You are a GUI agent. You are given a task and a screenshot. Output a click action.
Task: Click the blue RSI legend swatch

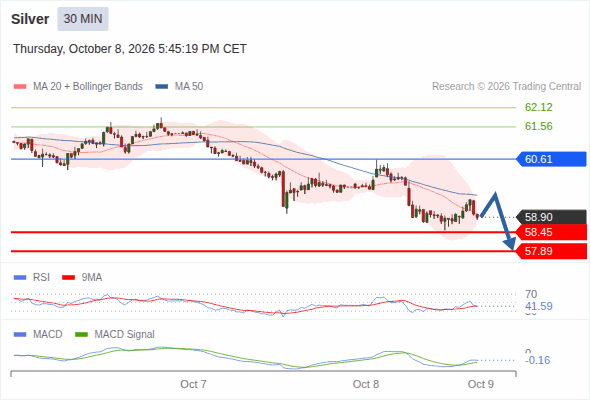[20, 278]
